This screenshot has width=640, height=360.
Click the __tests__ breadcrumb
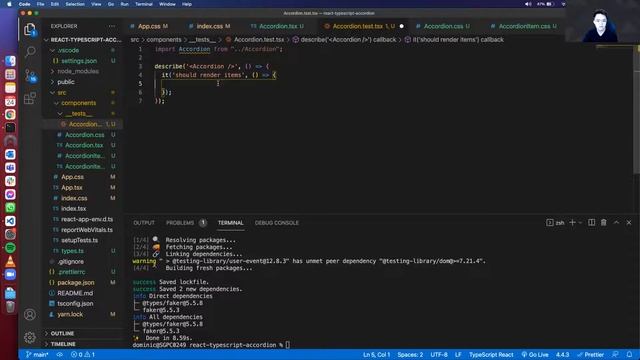coord(202,40)
